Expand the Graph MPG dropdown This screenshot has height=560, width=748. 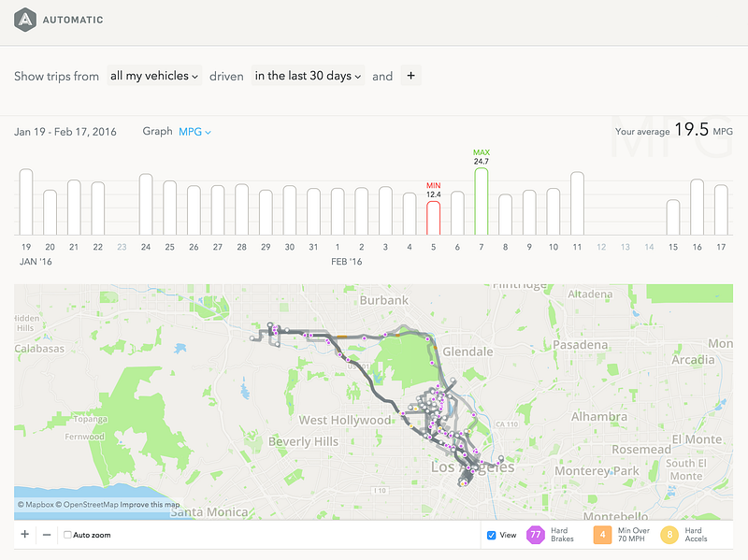[194, 132]
